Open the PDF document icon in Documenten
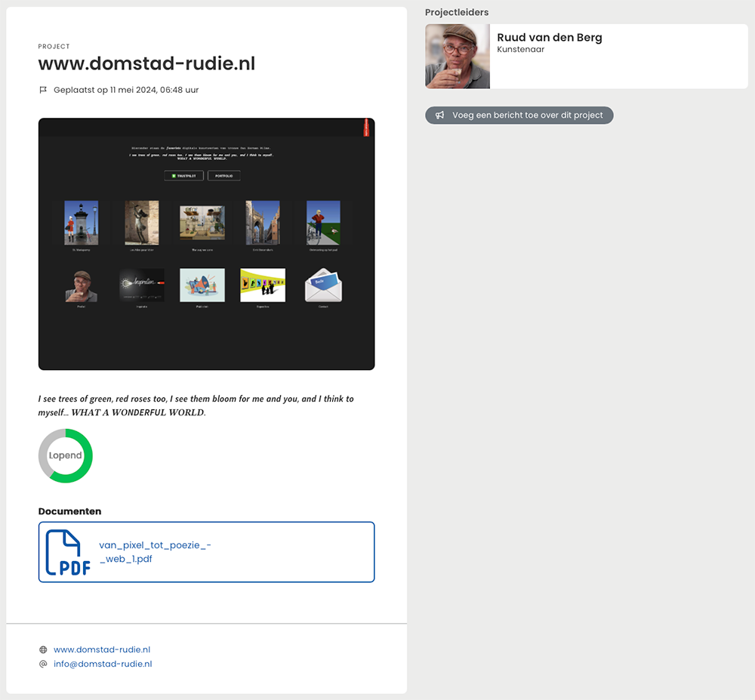 [68, 551]
